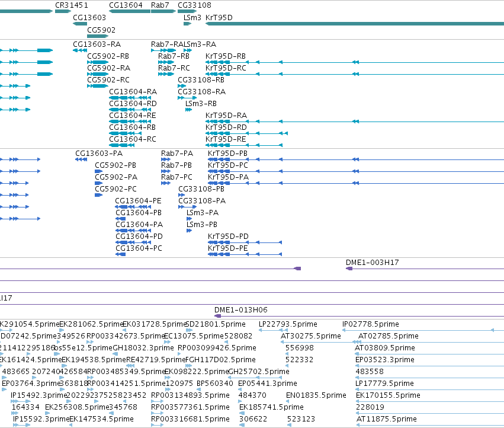Select the Rab7-RA transcript label
This screenshot has height=428, width=504.
[x=167, y=44]
